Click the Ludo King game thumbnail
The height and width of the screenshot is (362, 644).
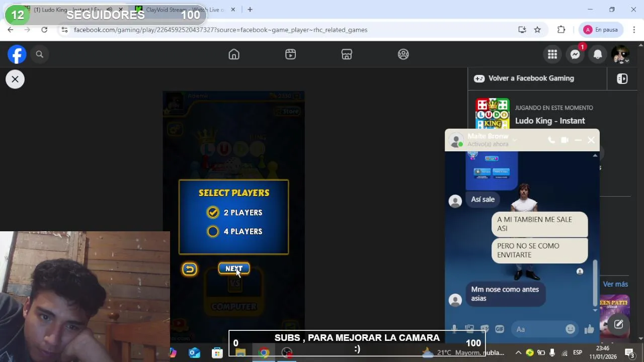pyautogui.click(x=492, y=114)
